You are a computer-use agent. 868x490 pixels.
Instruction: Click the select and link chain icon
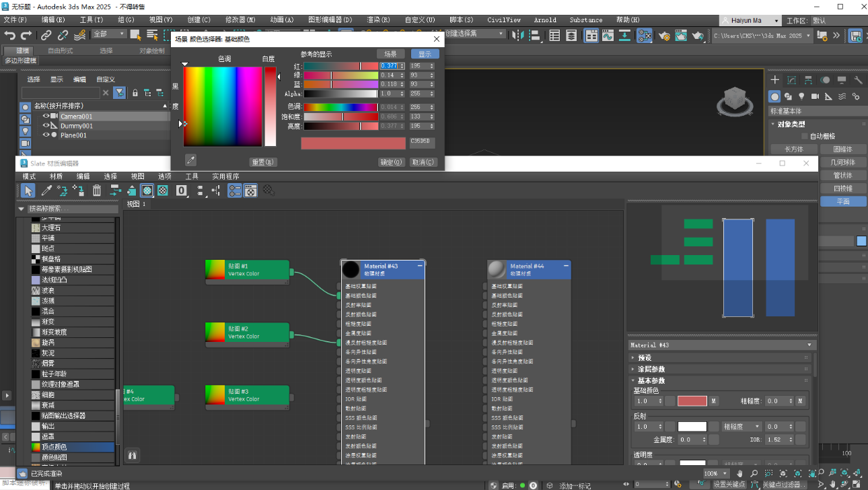(x=46, y=35)
